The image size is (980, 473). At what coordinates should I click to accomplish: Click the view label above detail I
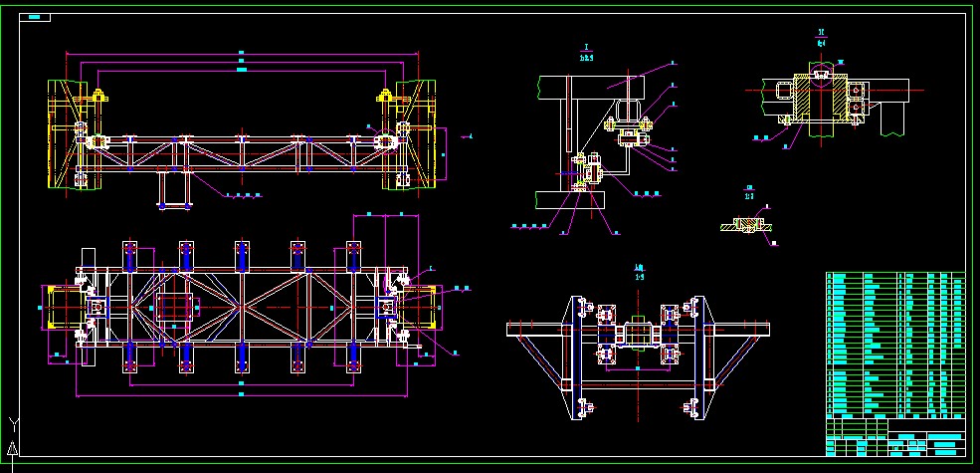[x=586, y=53]
